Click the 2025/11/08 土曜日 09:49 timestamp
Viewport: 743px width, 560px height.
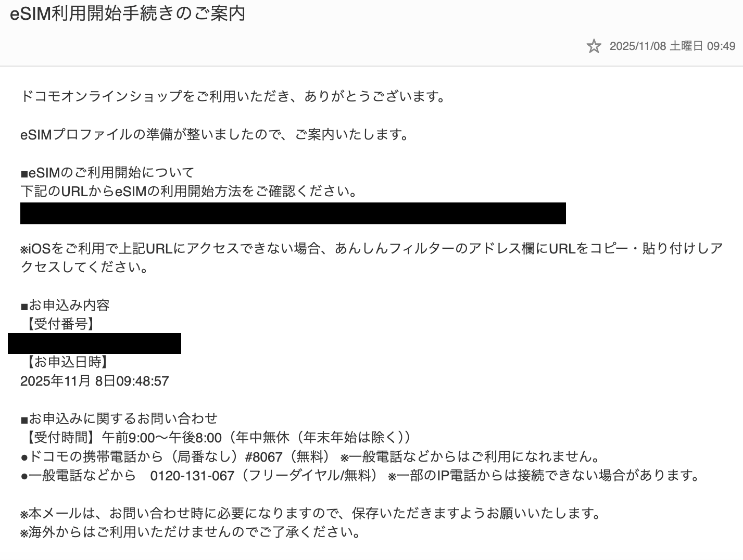click(x=672, y=46)
